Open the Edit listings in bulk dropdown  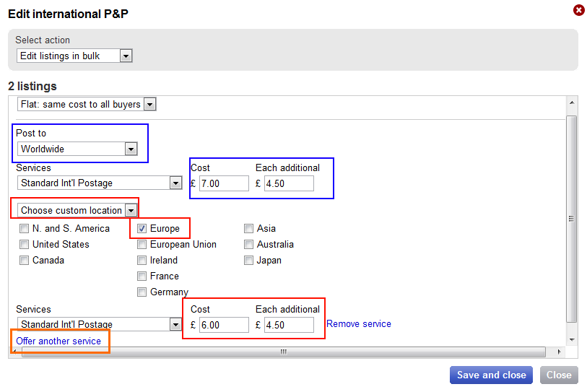point(74,56)
